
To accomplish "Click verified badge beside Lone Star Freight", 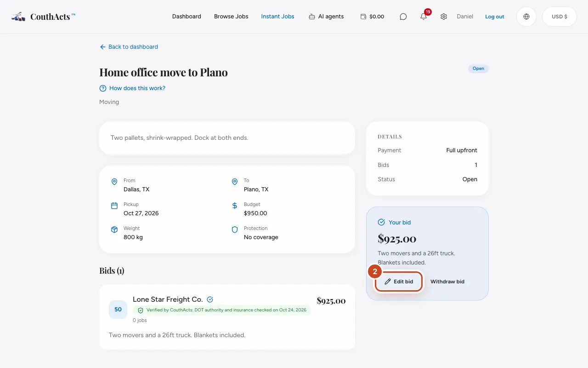I will coord(210,299).
